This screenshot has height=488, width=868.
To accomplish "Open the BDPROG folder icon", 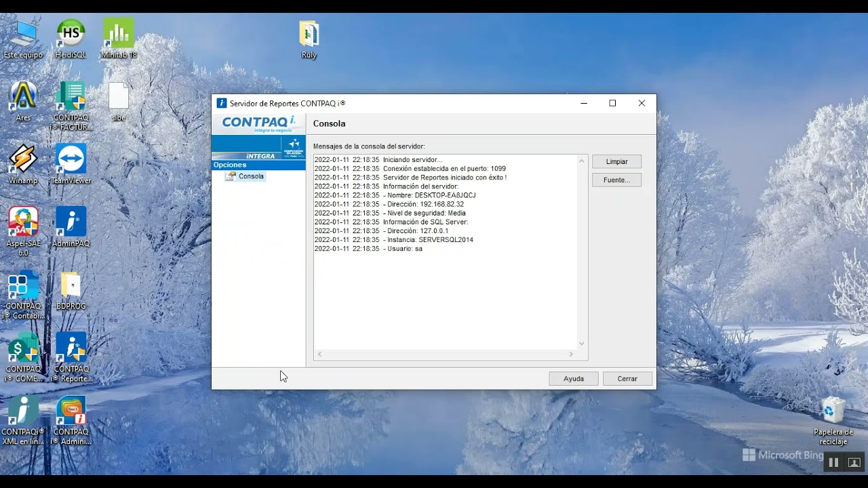I will [71, 290].
